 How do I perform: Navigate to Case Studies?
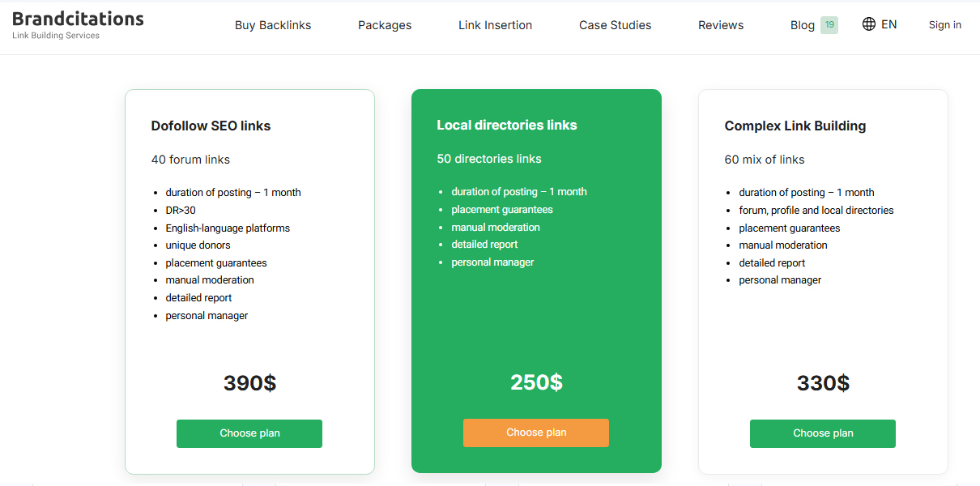tap(615, 25)
